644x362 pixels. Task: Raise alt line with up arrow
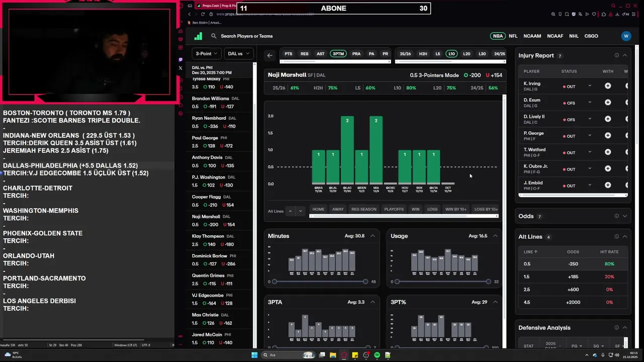coord(290,211)
